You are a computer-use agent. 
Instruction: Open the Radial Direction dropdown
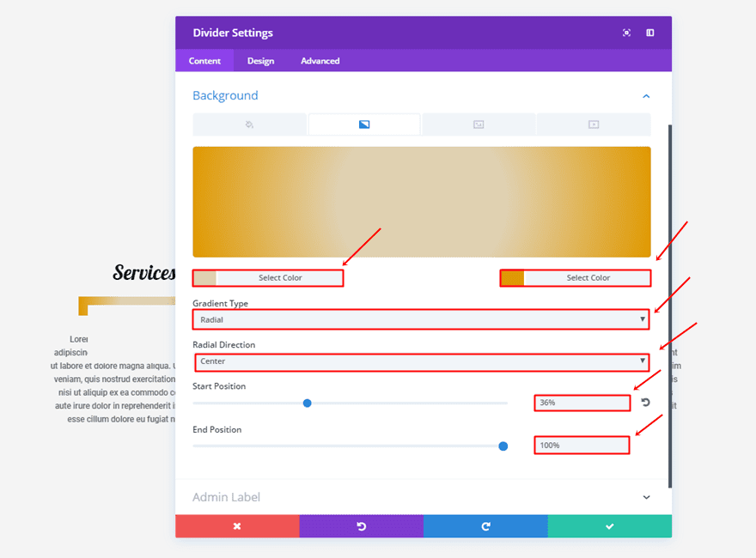click(422, 362)
